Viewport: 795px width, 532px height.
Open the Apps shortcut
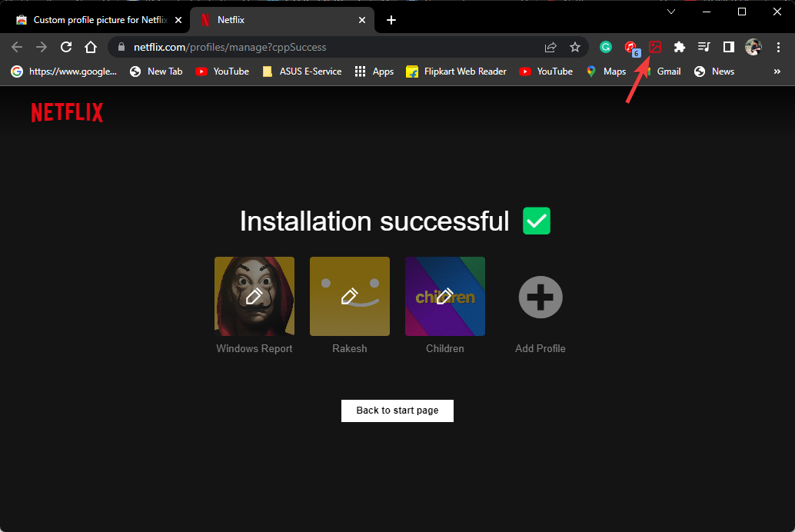point(374,71)
